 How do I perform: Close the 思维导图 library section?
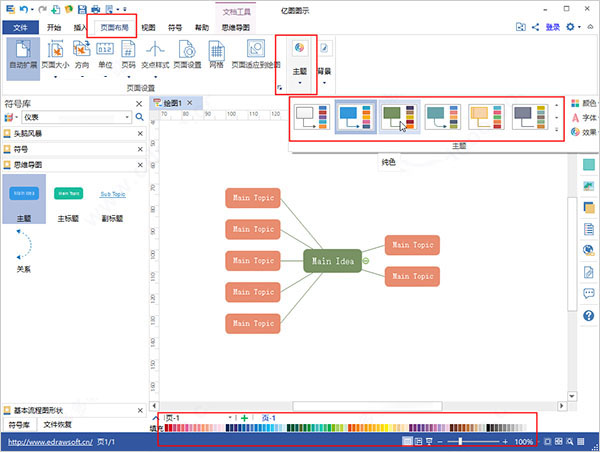pyautogui.click(x=140, y=165)
